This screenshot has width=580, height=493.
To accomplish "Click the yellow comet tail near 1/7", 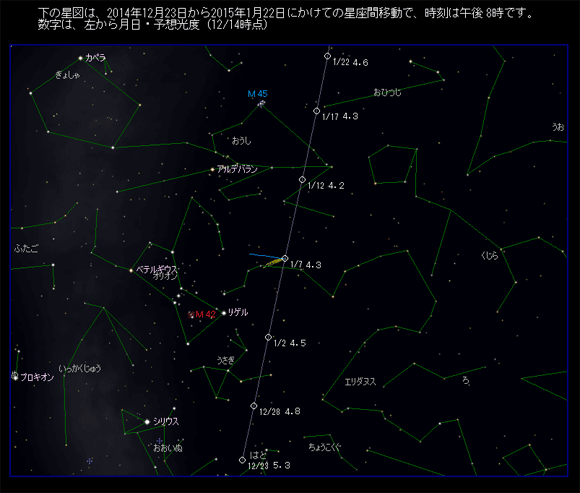I will 273,263.
